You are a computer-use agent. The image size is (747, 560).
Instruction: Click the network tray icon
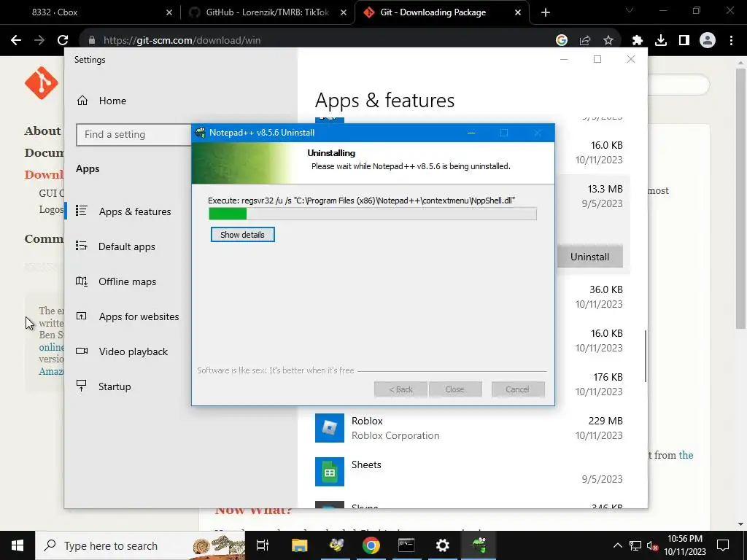pyautogui.click(x=635, y=545)
